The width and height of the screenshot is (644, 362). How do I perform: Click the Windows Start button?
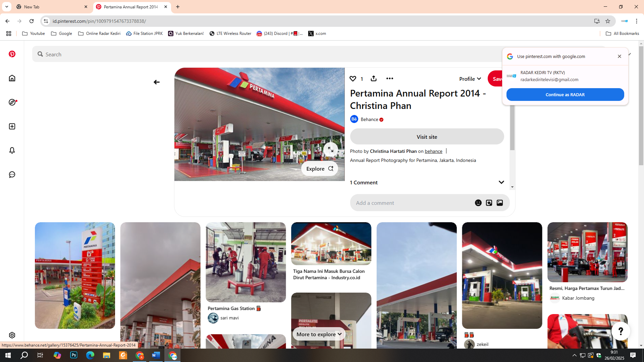click(x=8, y=355)
